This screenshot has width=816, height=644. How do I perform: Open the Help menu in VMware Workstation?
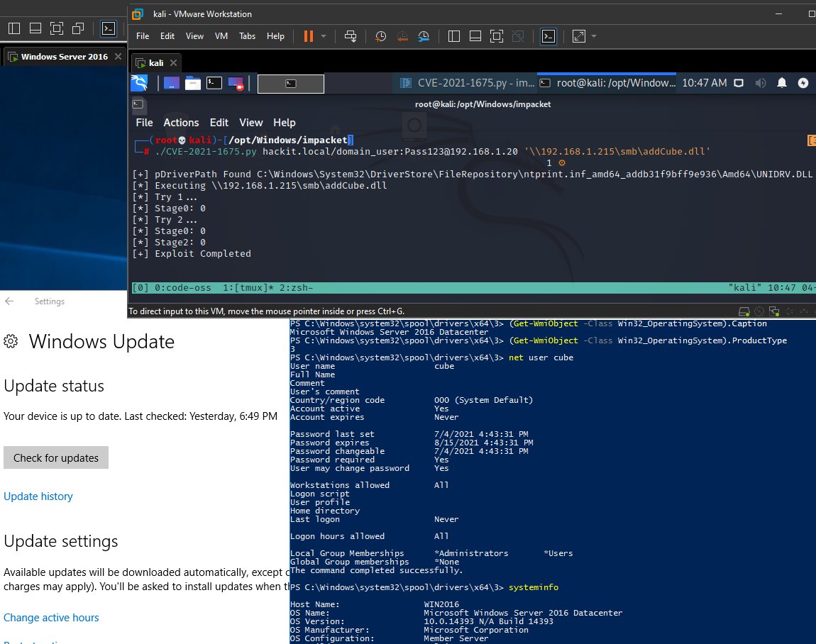click(275, 36)
